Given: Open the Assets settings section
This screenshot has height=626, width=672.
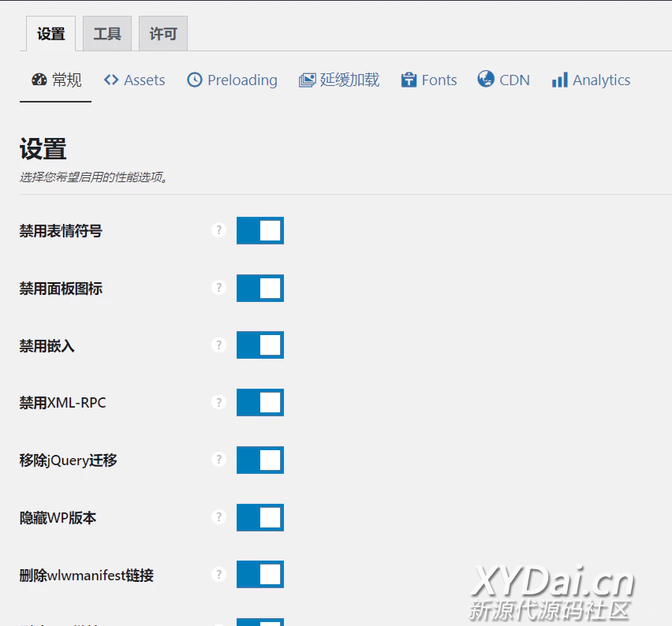Looking at the screenshot, I should 135,80.
